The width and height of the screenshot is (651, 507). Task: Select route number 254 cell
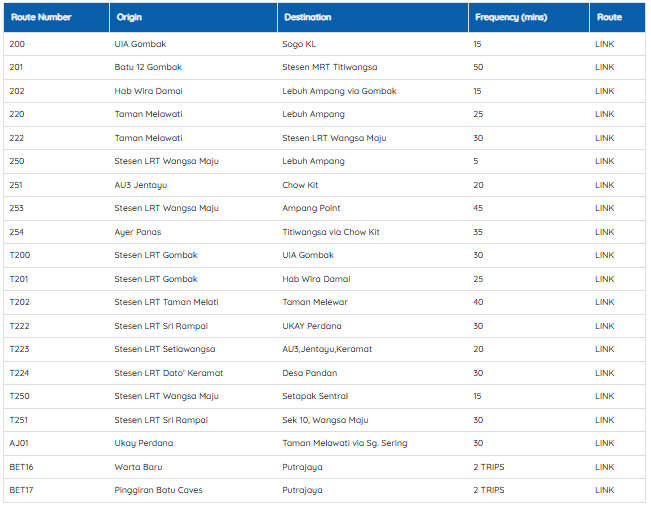coord(17,232)
